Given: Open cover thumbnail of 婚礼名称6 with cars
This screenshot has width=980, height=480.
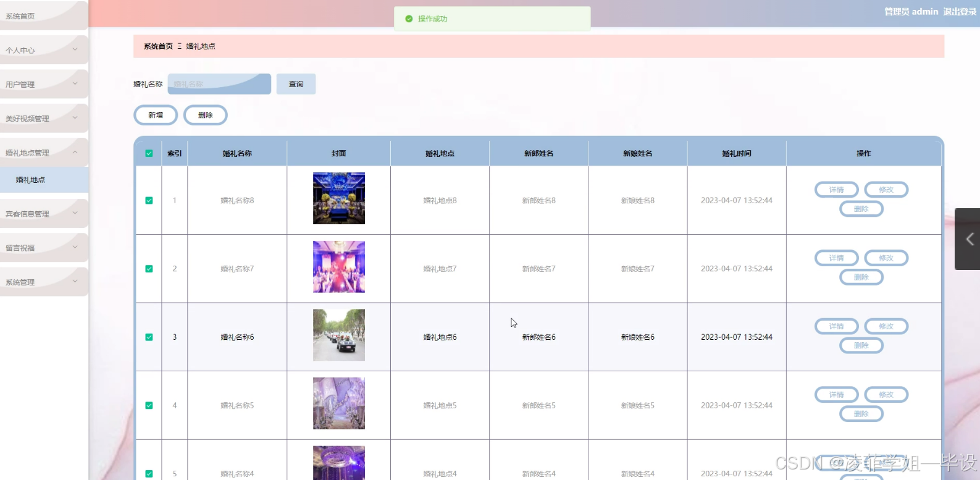Looking at the screenshot, I should (x=339, y=335).
